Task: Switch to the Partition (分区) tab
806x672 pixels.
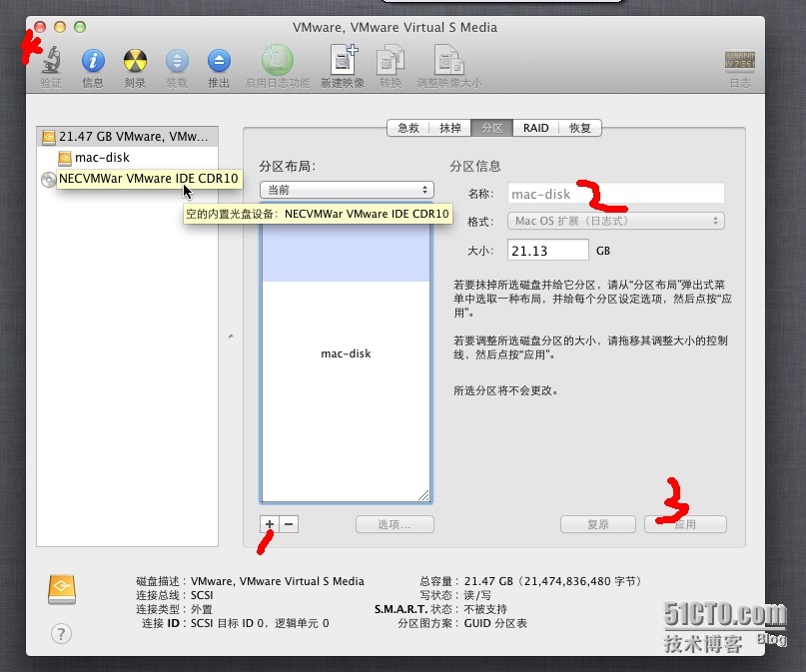Action: 492,128
